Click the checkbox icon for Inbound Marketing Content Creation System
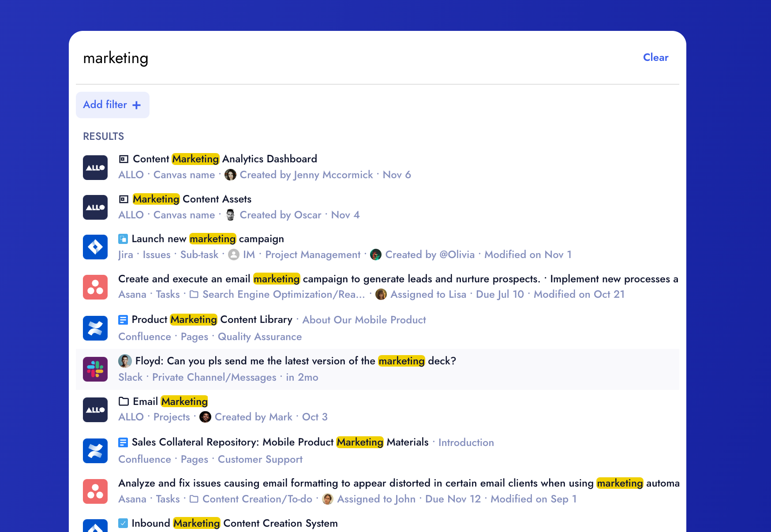 (x=123, y=523)
